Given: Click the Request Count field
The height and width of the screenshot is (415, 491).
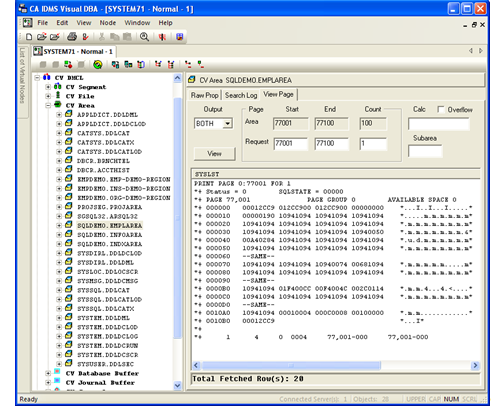Looking at the screenshot, I should (373, 144).
